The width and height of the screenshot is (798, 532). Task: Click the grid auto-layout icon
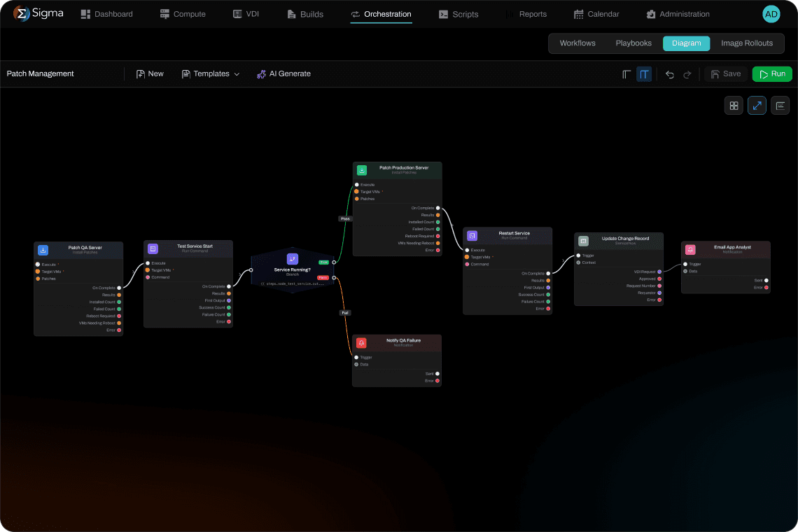coord(734,106)
